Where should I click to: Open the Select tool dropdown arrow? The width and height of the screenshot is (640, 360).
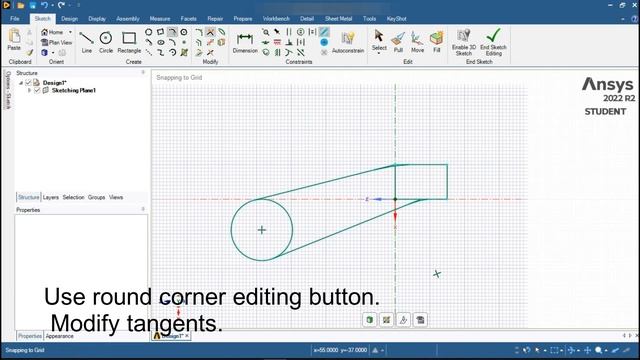click(379, 53)
